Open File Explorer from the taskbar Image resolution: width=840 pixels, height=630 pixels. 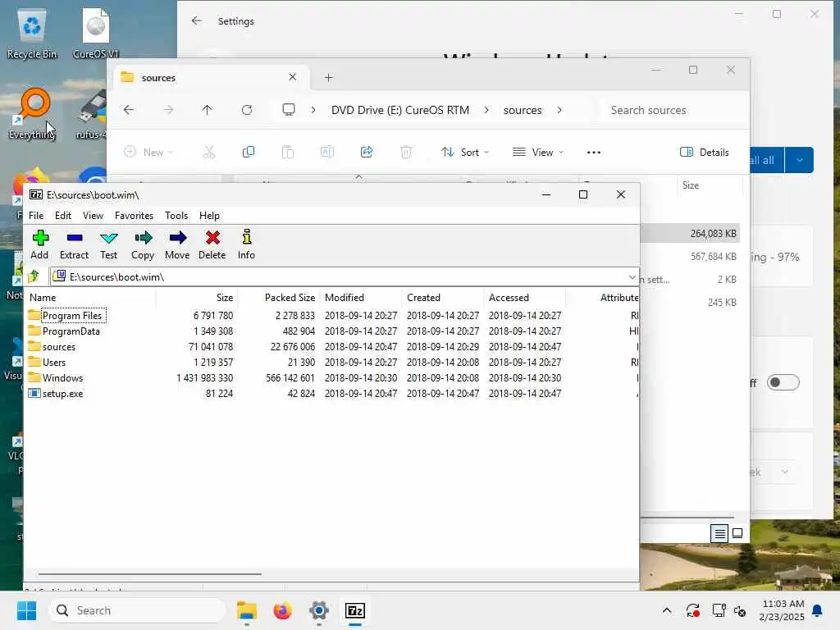[x=247, y=610]
